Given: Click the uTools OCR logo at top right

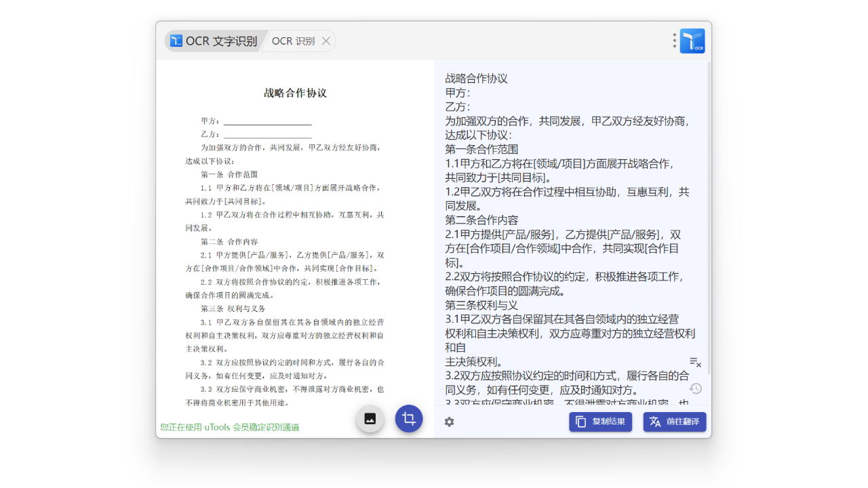Looking at the screenshot, I should pyautogui.click(x=694, y=41).
